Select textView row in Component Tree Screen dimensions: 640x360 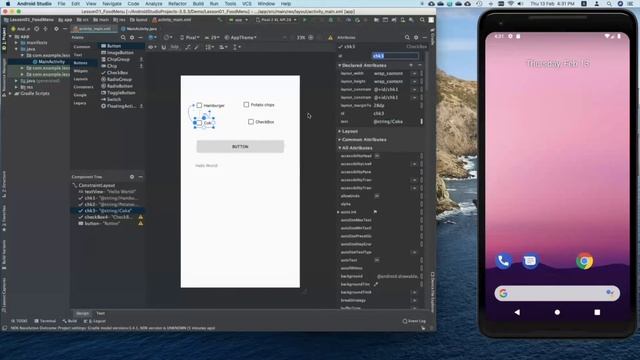107,191
